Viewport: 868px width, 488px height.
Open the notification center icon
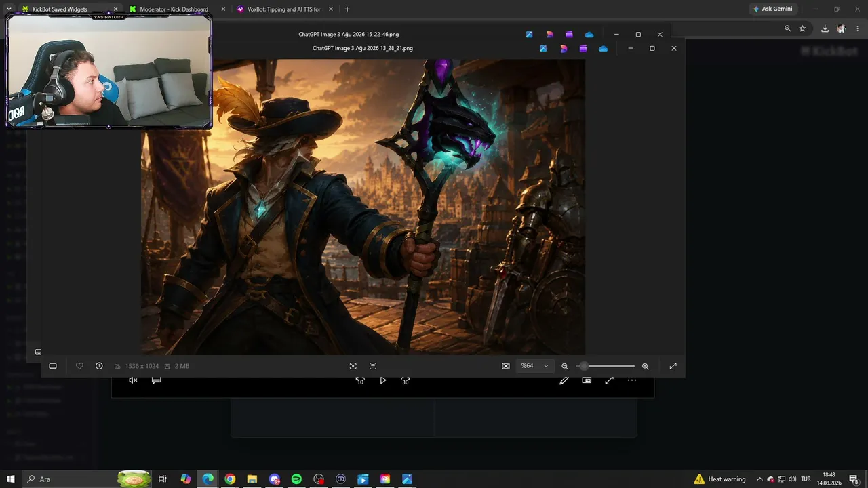pos(854,479)
